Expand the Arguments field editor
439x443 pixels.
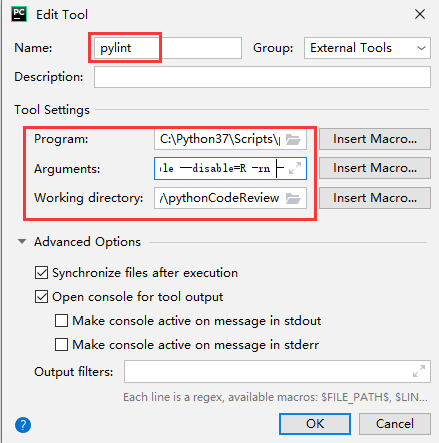pyautogui.click(x=295, y=168)
